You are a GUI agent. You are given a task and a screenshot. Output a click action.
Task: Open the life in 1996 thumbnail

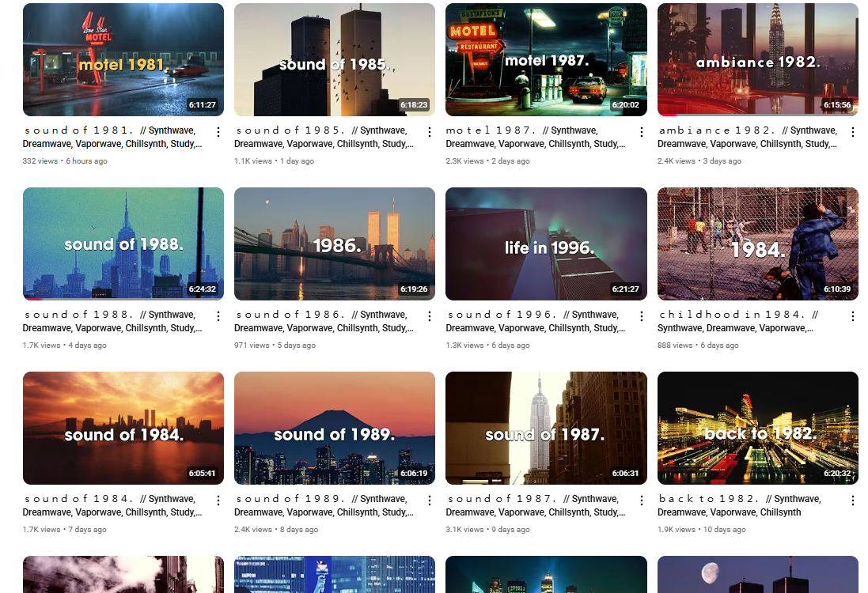click(x=547, y=244)
